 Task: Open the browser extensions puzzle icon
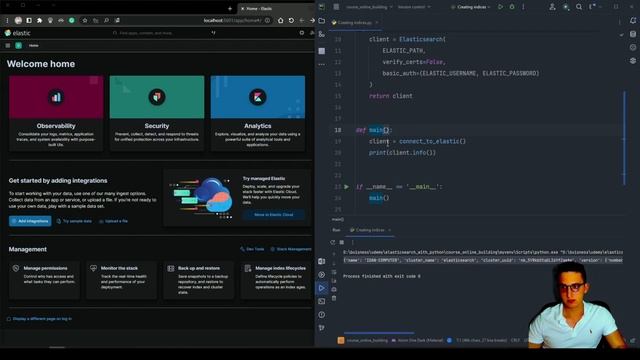(x=40, y=20)
